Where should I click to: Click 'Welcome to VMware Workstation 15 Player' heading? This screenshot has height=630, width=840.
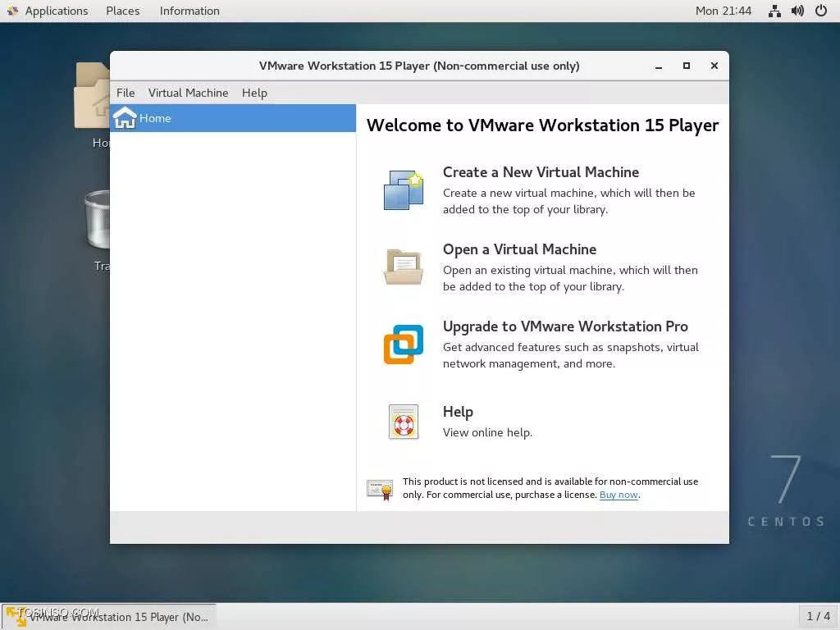[x=542, y=125]
